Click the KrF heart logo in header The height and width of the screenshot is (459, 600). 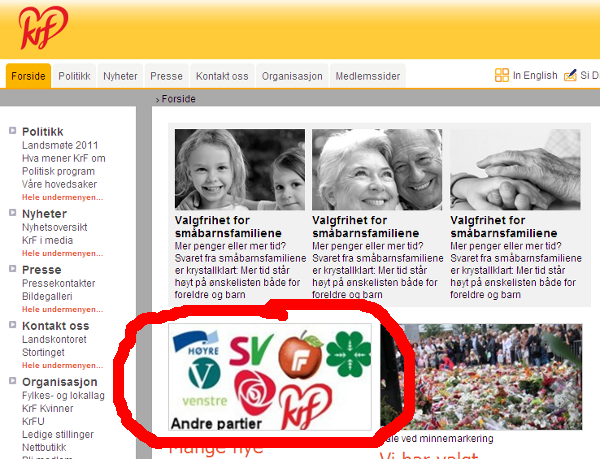point(44,28)
